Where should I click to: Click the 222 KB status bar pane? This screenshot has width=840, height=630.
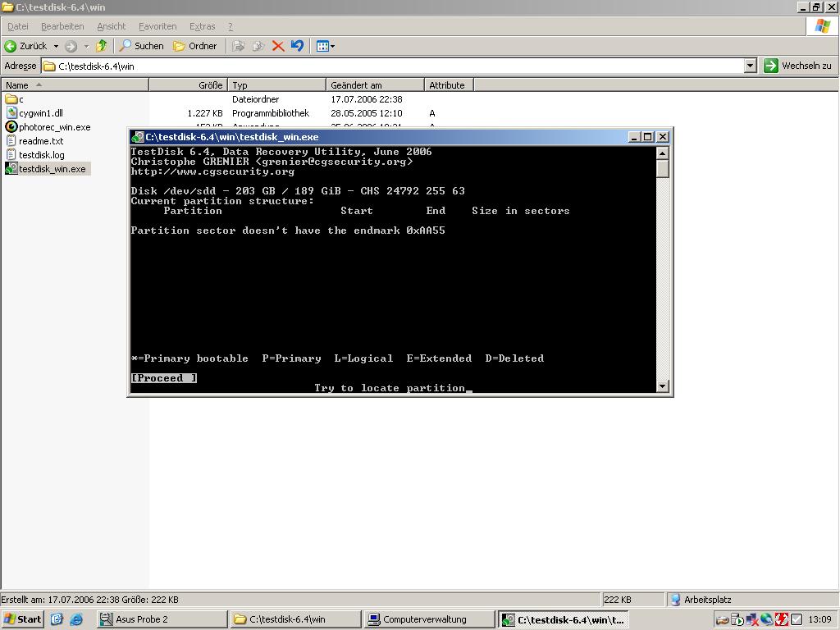(632, 600)
